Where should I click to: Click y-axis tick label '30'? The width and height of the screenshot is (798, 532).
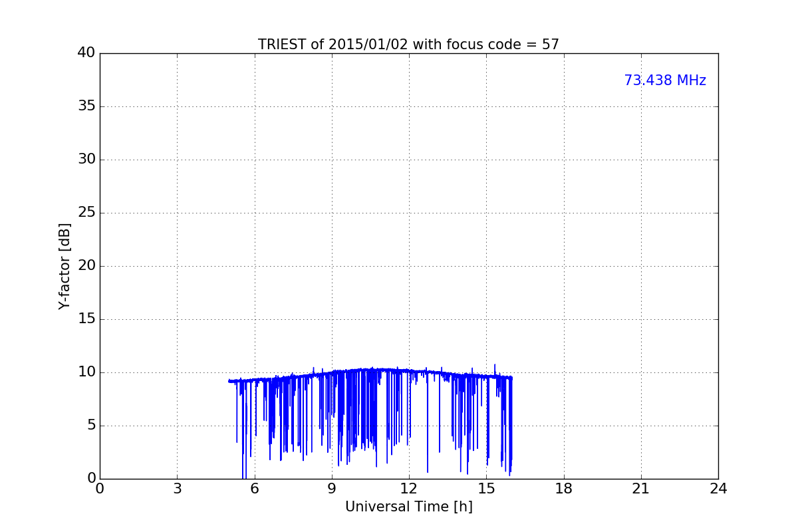point(86,160)
